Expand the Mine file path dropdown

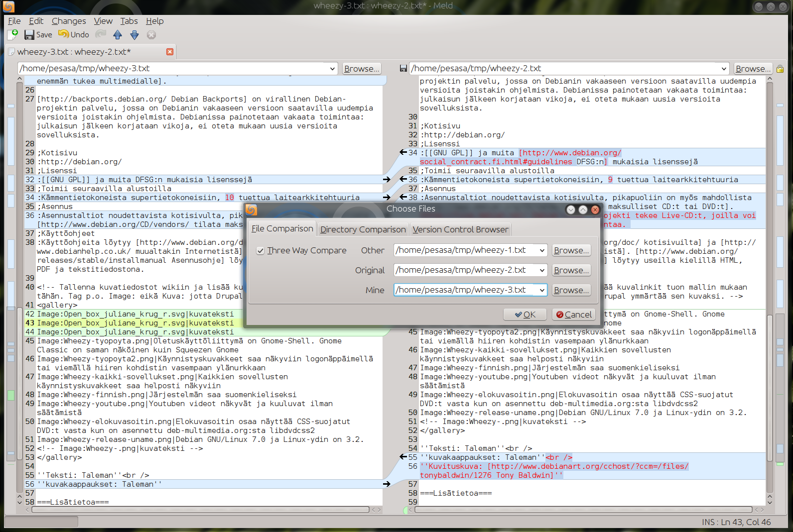[542, 290]
